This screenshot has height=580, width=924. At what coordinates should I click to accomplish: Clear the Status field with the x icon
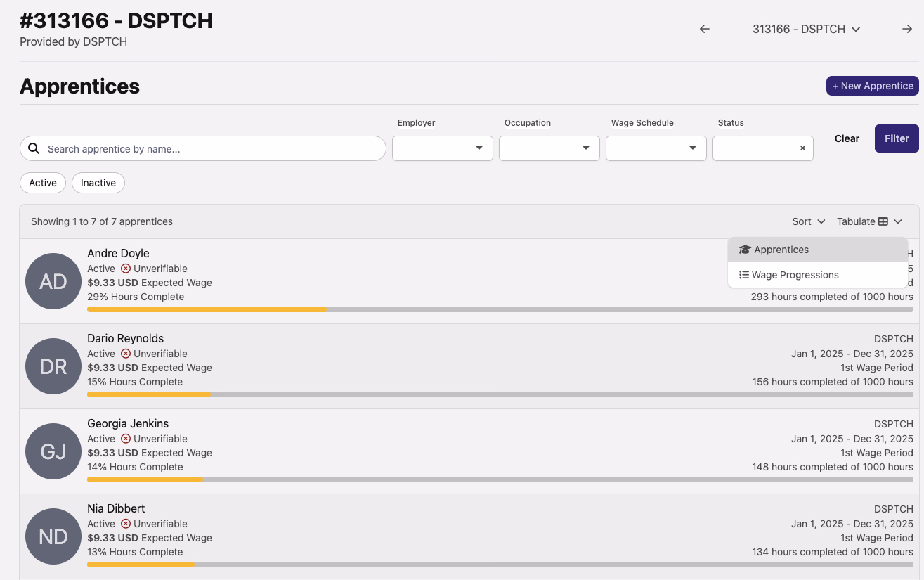[802, 148]
